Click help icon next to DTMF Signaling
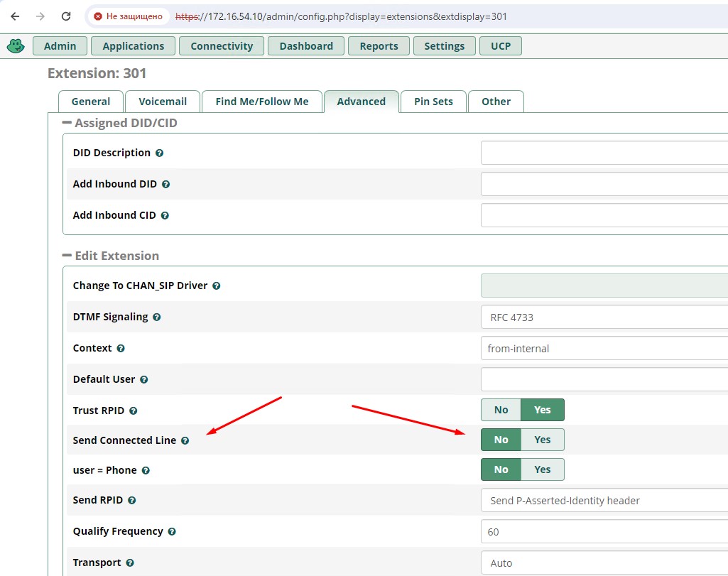 157,317
